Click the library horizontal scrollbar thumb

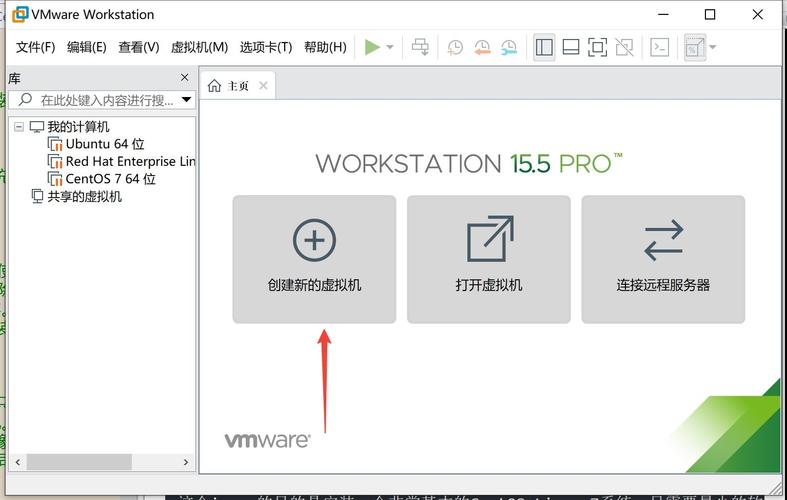(79, 462)
